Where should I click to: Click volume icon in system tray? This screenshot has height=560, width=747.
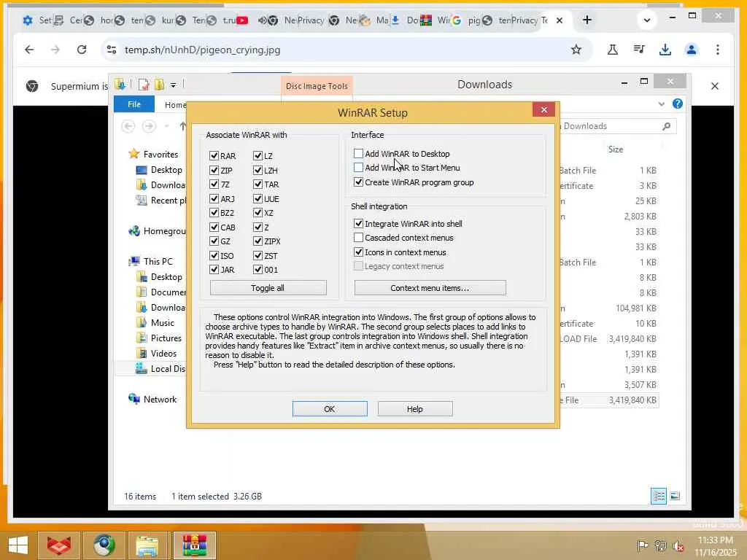click(x=678, y=546)
